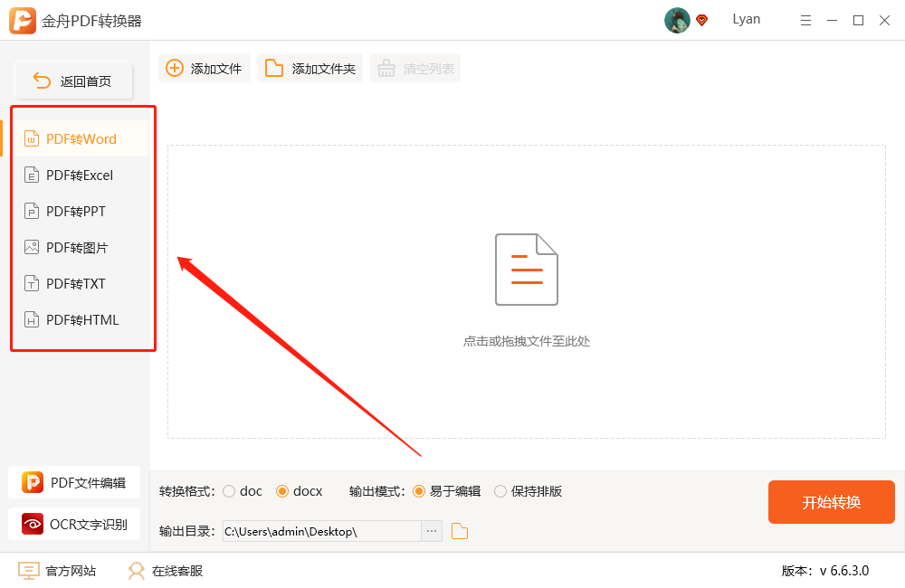
Task: Browse output directory with the ... button
Action: (431, 531)
